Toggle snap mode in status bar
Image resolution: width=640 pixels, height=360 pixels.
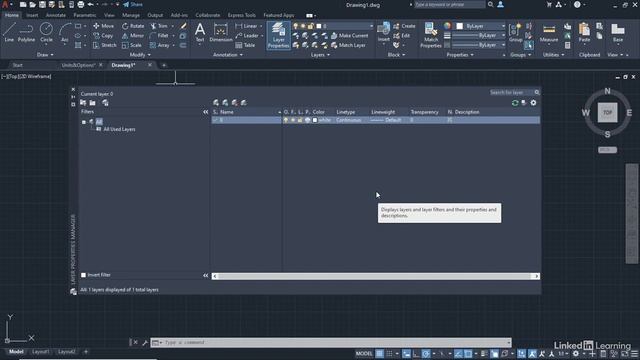point(389,354)
